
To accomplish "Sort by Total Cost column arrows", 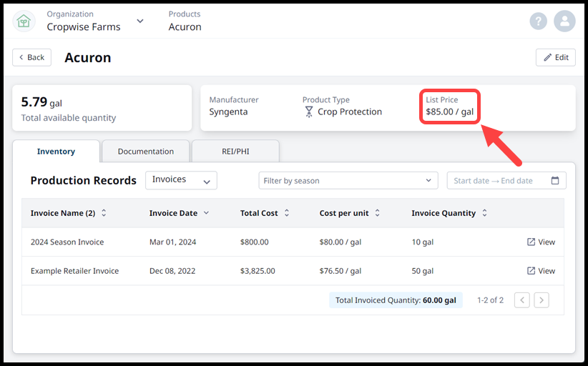I will 287,213.
